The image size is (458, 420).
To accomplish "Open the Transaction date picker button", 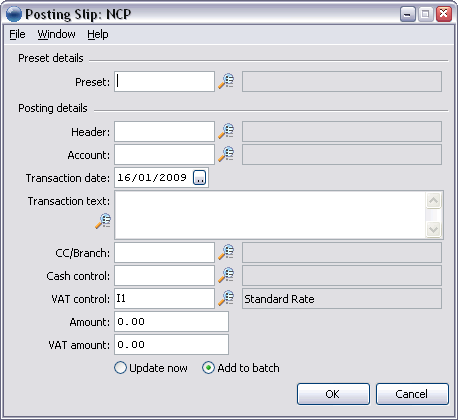I will point(200,177).
